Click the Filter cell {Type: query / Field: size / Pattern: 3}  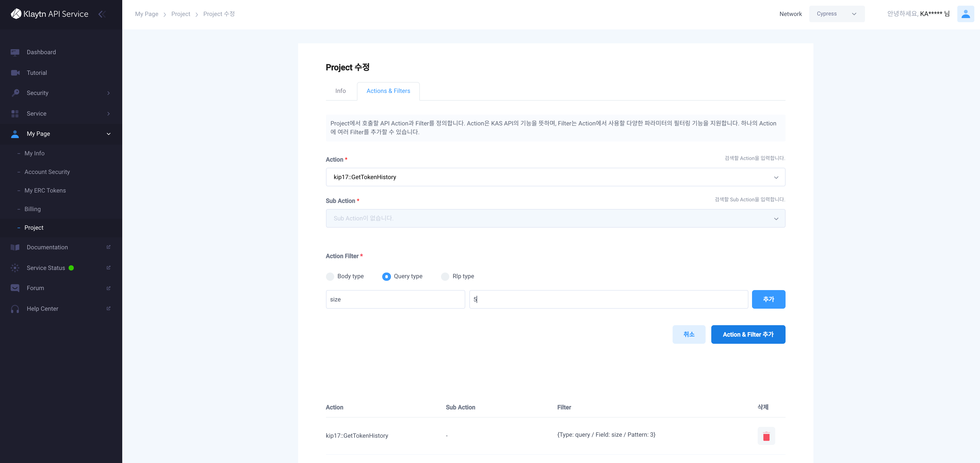[x=606, y=434]
